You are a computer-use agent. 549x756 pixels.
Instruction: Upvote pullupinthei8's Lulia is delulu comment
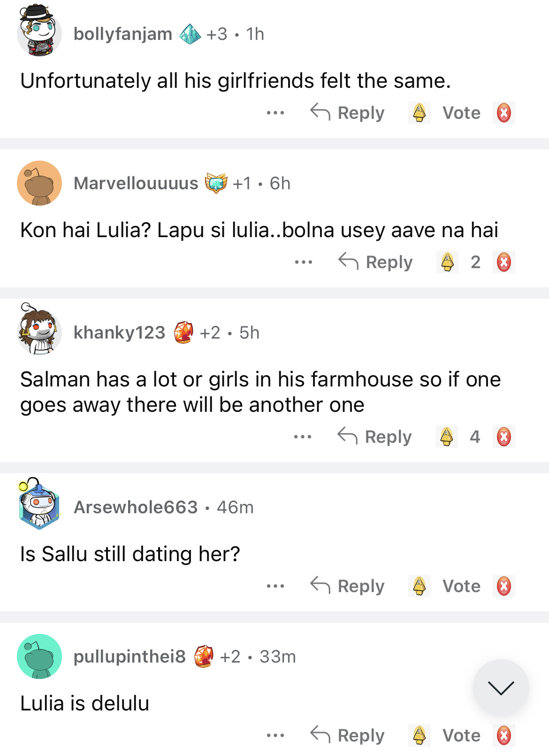[x=419, y=735]
